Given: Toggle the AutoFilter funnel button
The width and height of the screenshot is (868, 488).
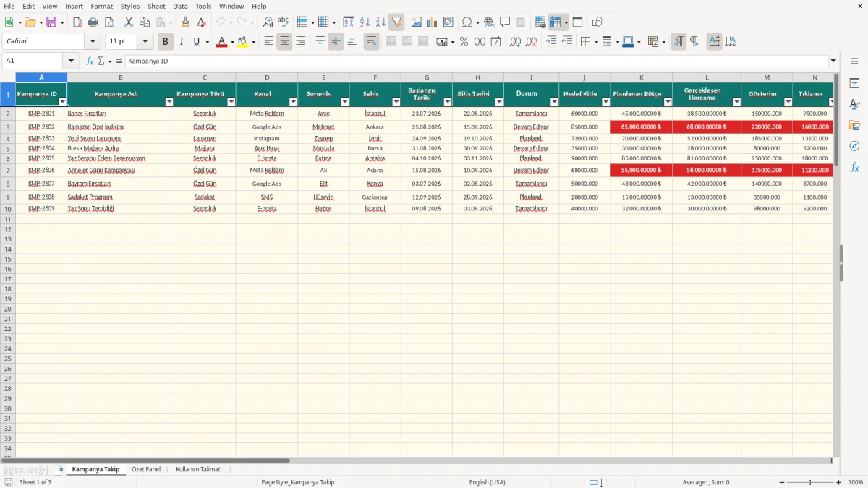Looking at the screenshot, I should click(x=397, y=22).
